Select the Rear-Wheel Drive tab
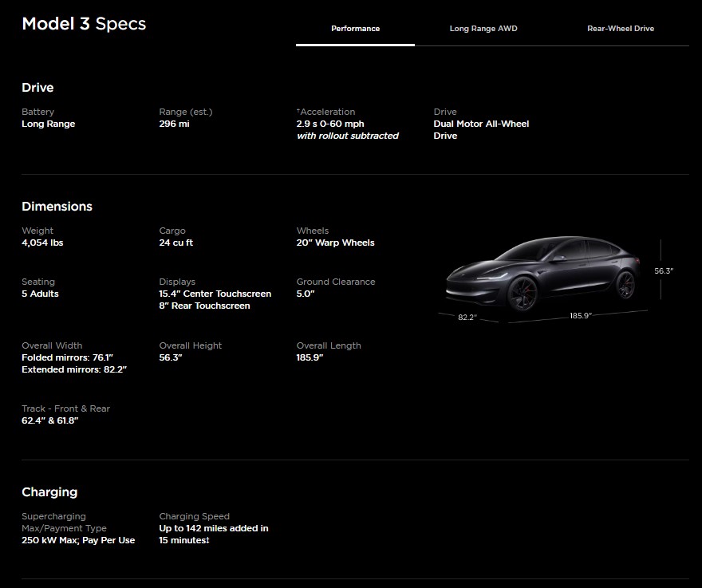 pyautogui.click(x=621, y=29)
